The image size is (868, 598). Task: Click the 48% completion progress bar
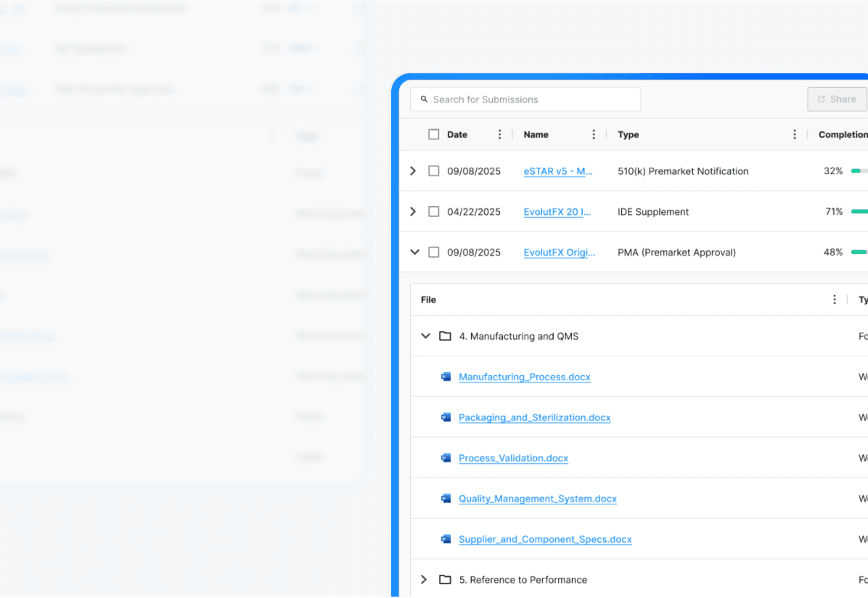point(859,252)
